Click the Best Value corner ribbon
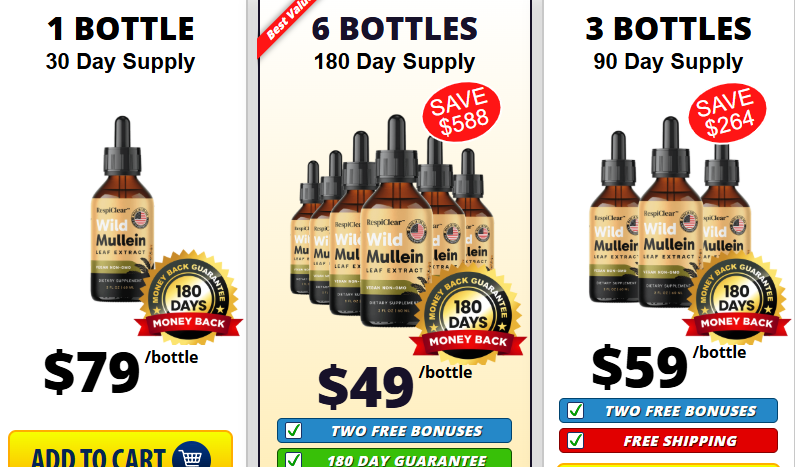This screenshot has height=467, width=795. 285,24
